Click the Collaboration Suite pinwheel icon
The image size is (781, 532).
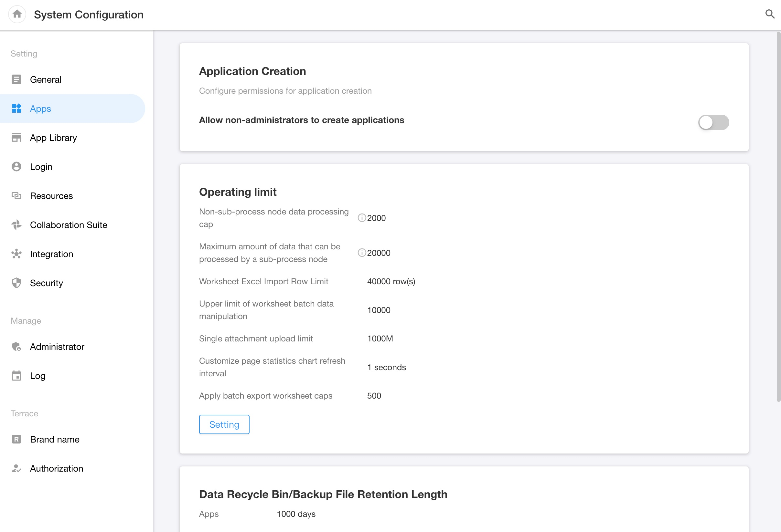tap(16, 225)
